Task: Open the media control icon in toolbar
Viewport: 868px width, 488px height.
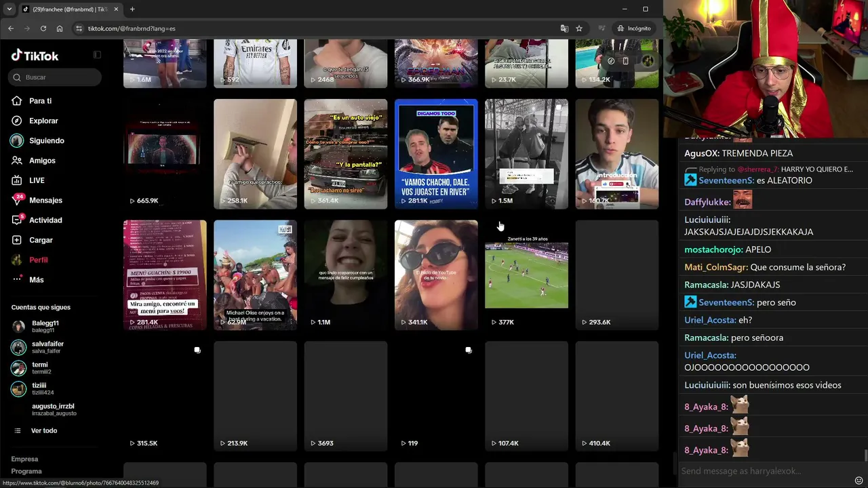Action: pos(601,28)
